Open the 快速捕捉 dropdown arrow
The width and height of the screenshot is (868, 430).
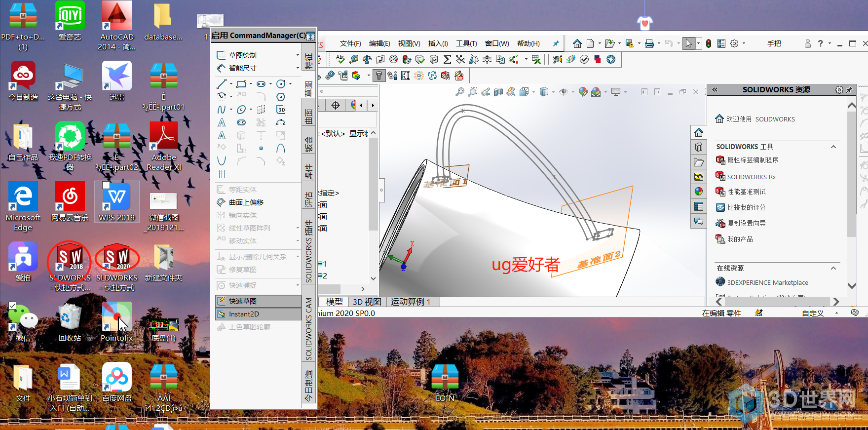pyautogui.click(x=298, y=285)
